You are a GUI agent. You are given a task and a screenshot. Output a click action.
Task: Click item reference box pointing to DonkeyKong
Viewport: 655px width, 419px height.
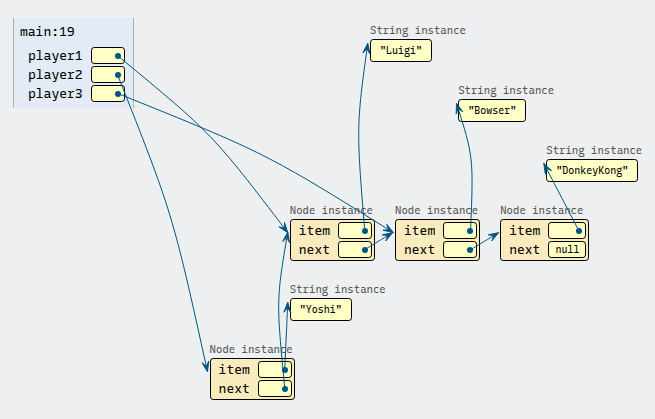coord(565,231)
